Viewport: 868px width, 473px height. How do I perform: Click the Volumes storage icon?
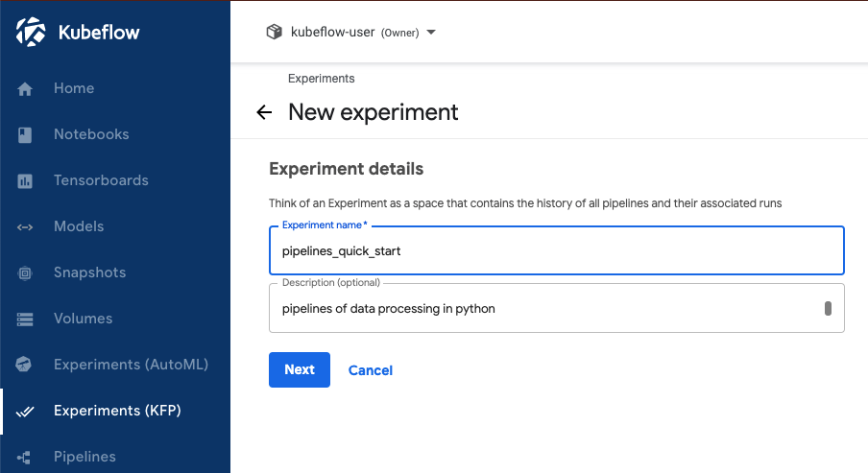pos(26,319)
